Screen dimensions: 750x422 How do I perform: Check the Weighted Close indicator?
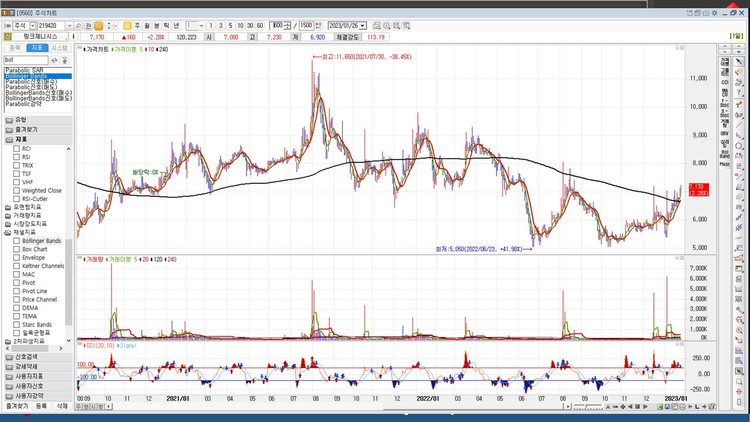[x=16, y=190]
